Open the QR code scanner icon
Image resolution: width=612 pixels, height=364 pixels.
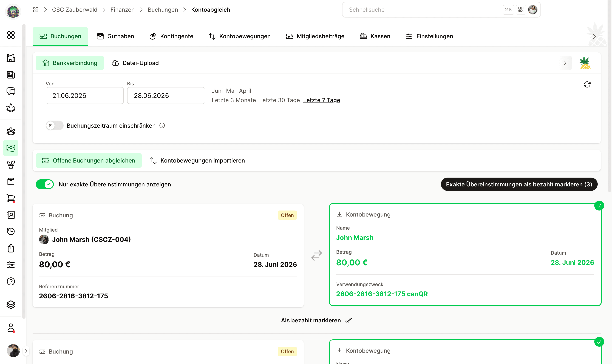[x=521, y=10]
